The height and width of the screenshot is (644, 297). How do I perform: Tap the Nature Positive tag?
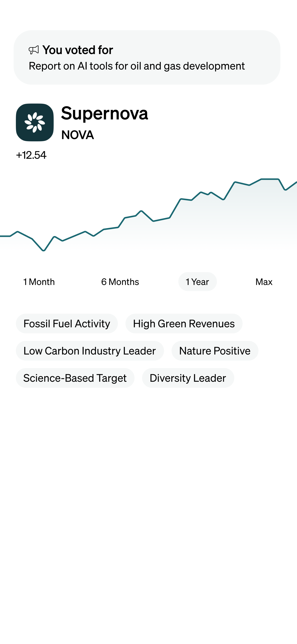click(x=215, y=351)
